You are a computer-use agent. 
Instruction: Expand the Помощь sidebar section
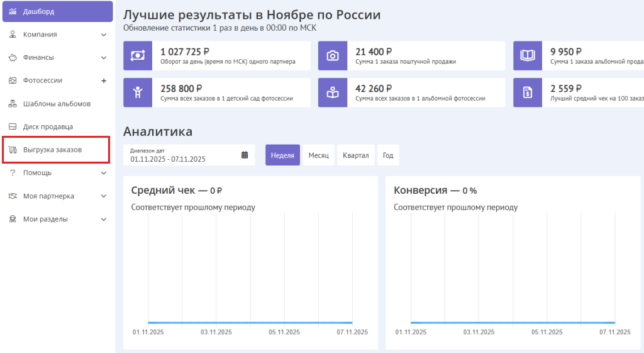(x=104, y=173)
